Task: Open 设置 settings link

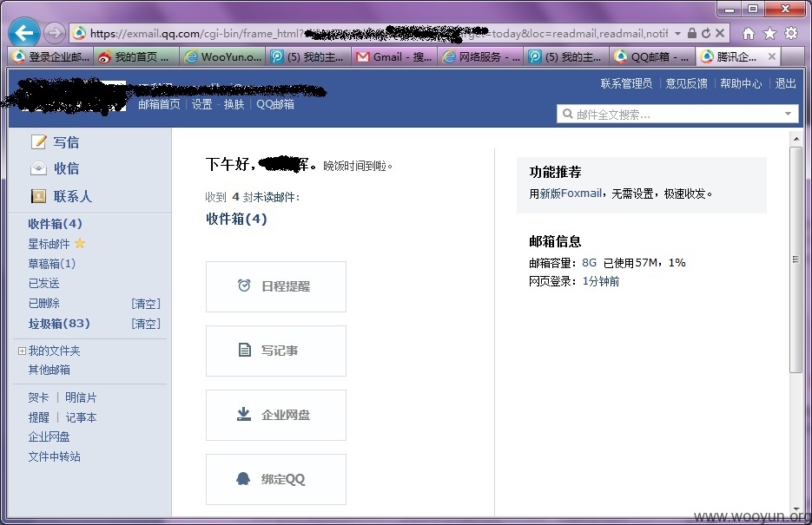Action: pos(202,104)
